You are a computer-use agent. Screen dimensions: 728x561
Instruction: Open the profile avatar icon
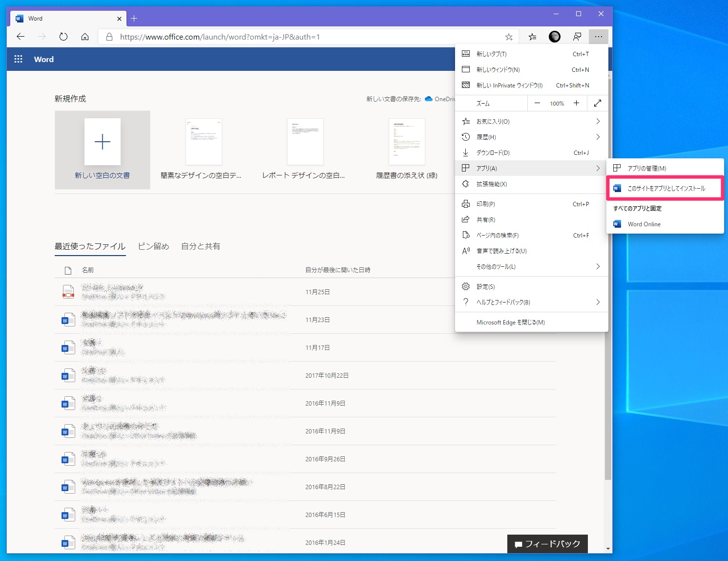[555, 37]
